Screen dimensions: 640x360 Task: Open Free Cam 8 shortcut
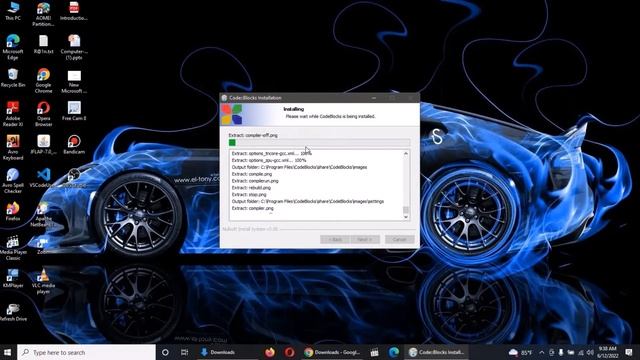pos(74,111)
